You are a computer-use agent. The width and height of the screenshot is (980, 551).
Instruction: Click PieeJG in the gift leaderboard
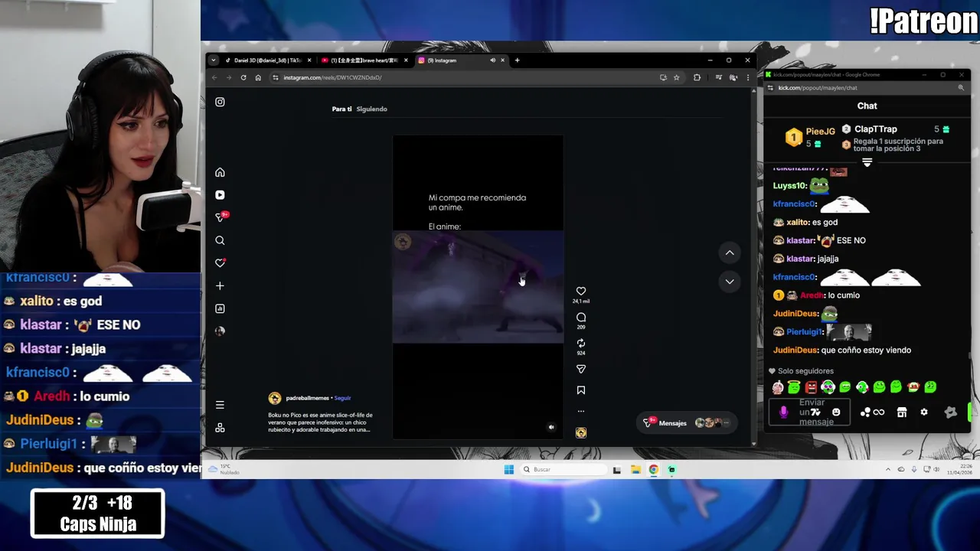click(820, 132)
